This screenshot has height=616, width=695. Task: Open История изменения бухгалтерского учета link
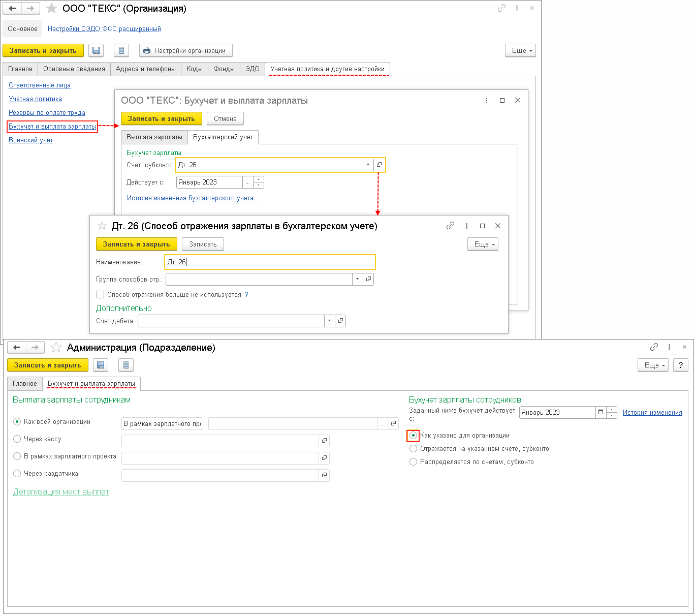[193, 198]
